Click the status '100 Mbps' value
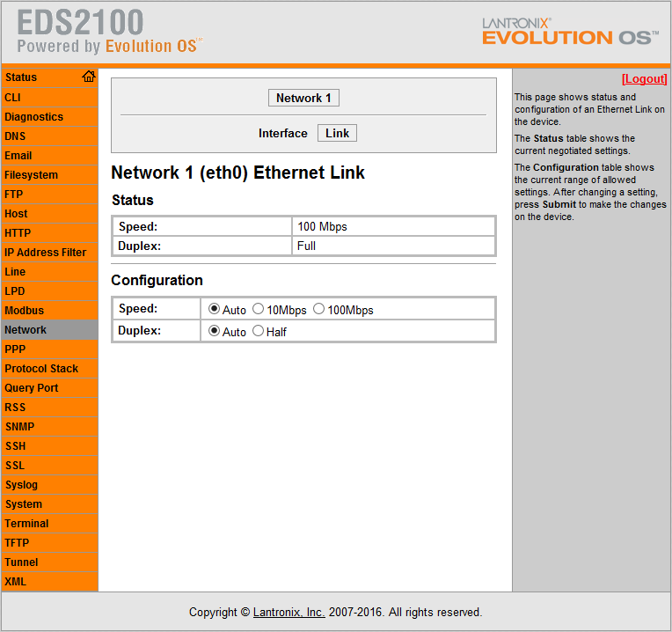 coord(322,226)
